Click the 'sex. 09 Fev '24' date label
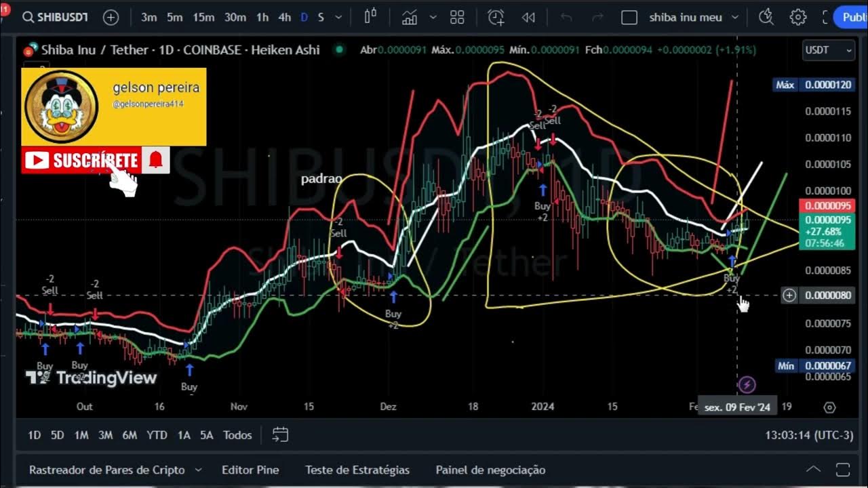 coord(737,407)
